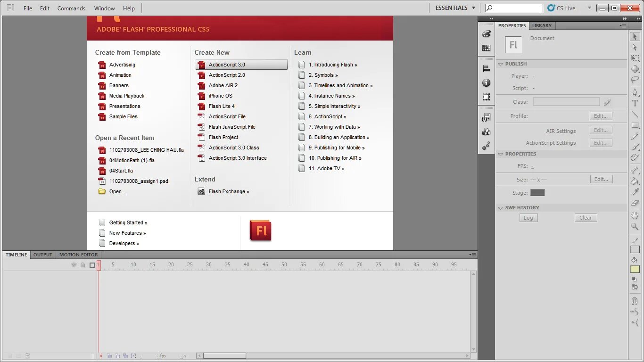Open the Window menu
Viewport: 644px width, 362px height.
click(x=104, y=8)
